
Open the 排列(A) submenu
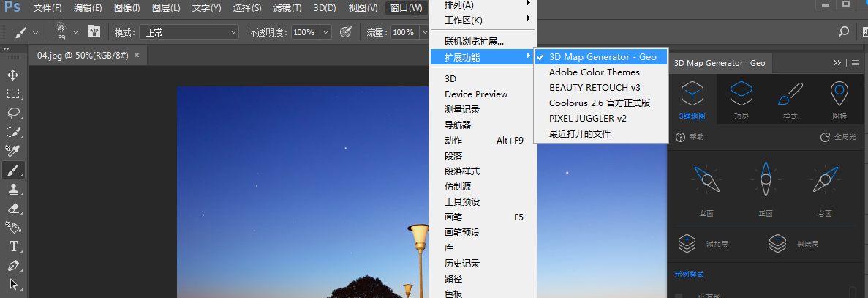pyautogui.click(x=482, y=5)
